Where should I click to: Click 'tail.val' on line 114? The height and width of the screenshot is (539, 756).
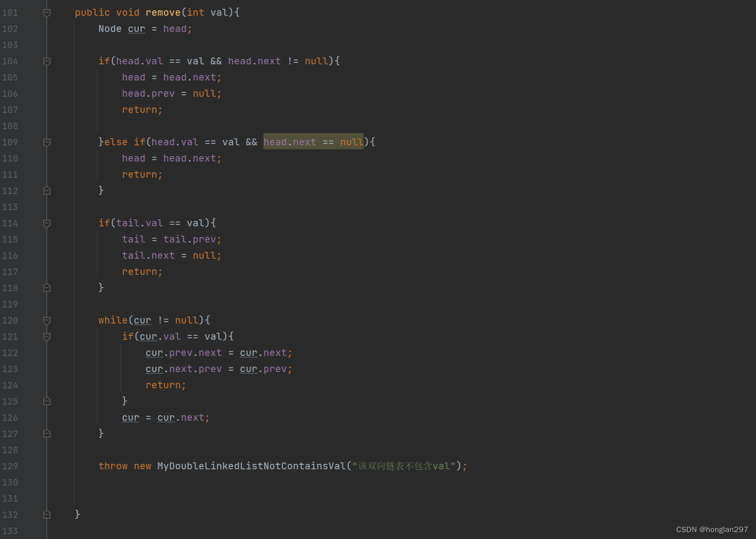point(140,223)
